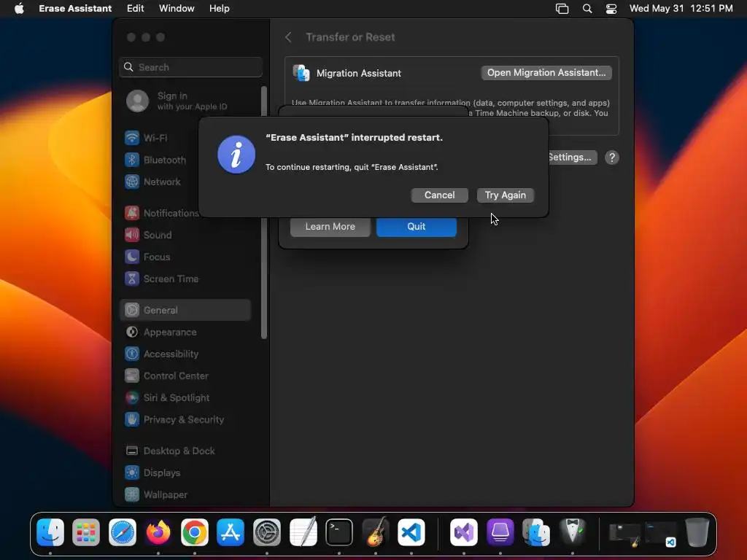Screen dimensions: 747x560
Task: Click the Learn More button
Action: (x=330, y=227)
